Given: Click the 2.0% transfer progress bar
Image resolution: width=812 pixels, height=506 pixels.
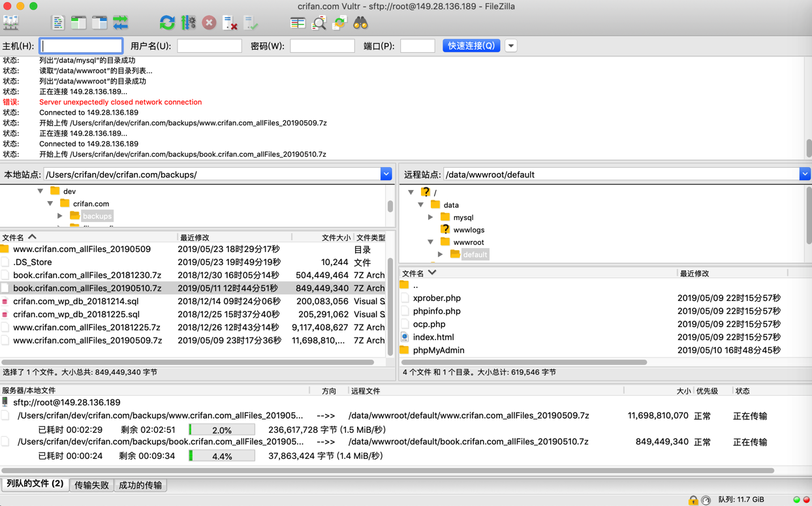Looking at the screenshot, I should (222, 430).
